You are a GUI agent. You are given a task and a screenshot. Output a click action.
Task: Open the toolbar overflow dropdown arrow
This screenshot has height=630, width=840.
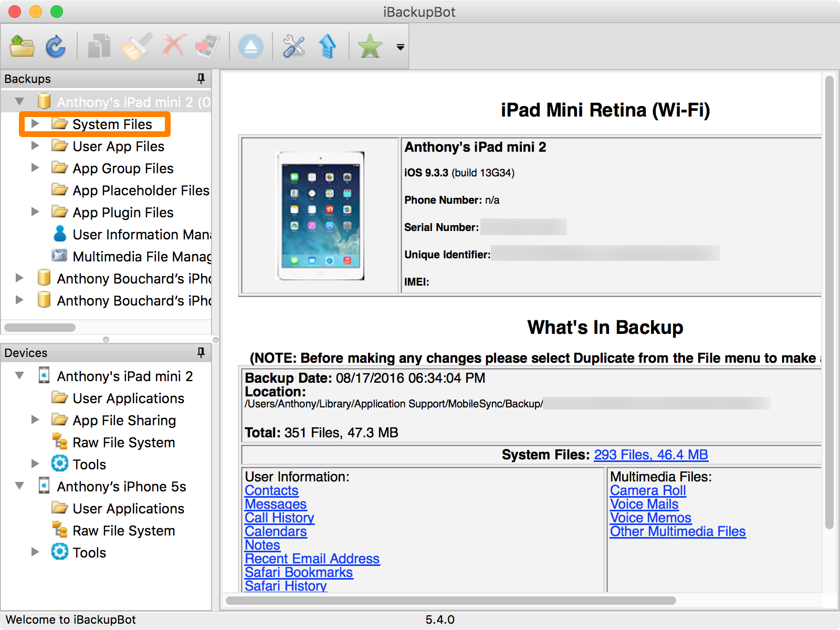coord(401,47)
